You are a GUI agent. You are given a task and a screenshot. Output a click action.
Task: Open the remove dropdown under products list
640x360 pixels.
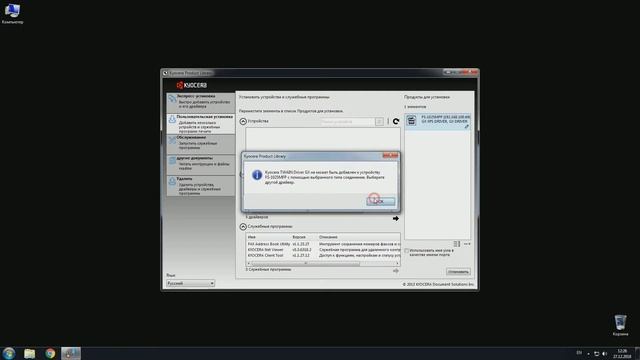click(x=467, y=244)
